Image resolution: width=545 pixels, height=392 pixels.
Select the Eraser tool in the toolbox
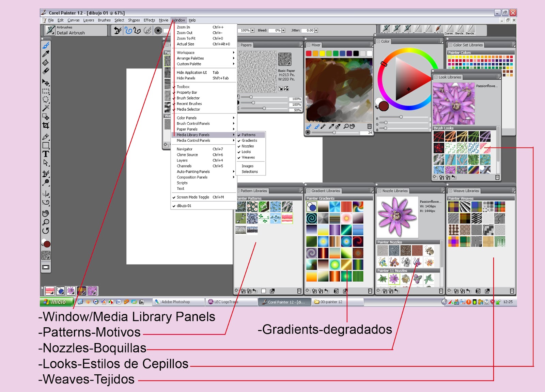[46, 71]
